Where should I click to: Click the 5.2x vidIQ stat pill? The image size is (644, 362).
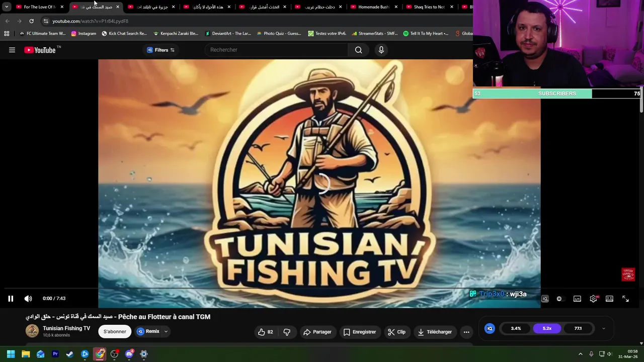[547, 328]
